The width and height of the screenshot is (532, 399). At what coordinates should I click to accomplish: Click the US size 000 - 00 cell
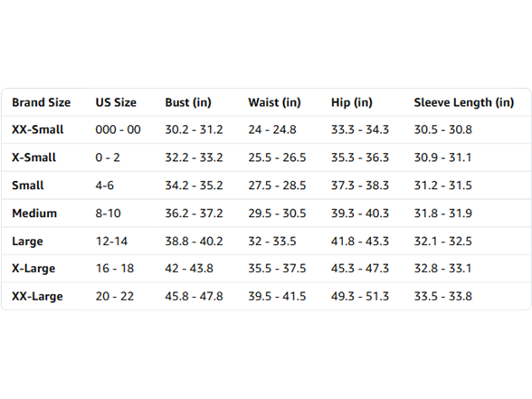click(118, 129)
